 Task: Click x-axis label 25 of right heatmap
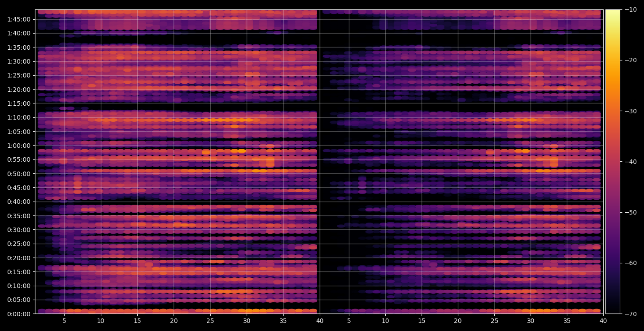[494, 321]
